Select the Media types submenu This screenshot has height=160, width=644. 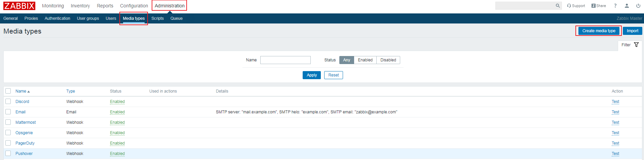pyautogui.click(x=134, y=18)
